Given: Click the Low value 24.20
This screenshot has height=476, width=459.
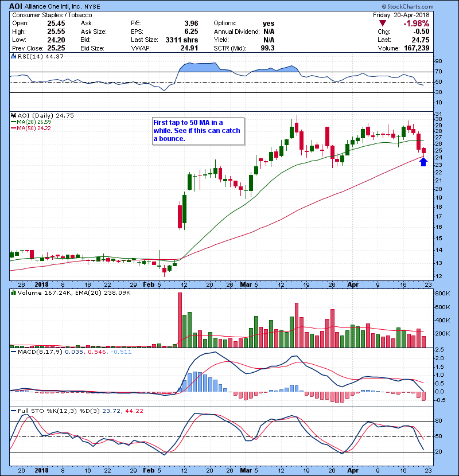Looking at the screenshot, I should coord(56,40).
